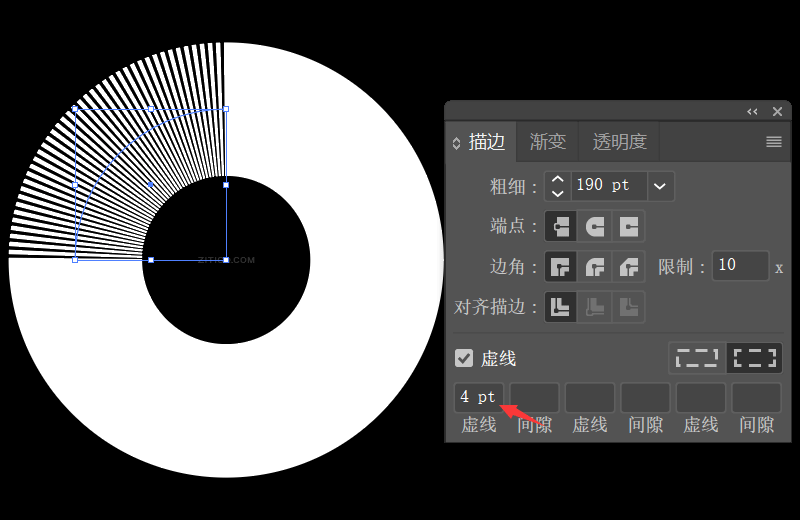The image size is (800, 520).
Task: Collapse the panel with double arrows
Action: click(x=752, y=112)
